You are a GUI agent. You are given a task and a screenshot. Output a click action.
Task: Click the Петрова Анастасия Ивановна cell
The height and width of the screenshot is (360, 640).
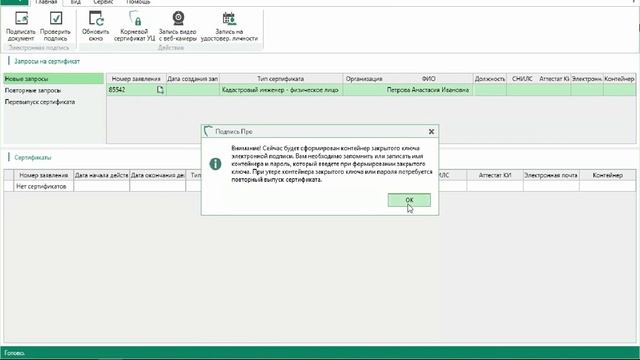tap(429, 90)
